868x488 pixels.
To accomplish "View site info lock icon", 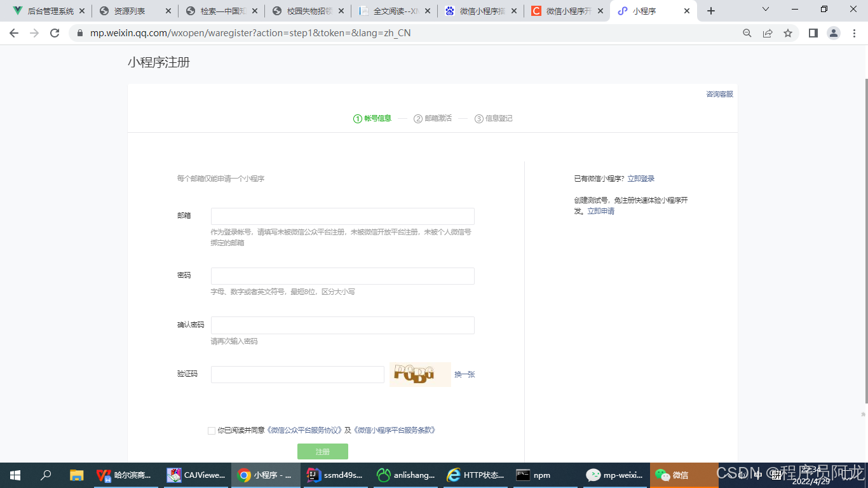I will pyautogui.click(x=80, y=33).
